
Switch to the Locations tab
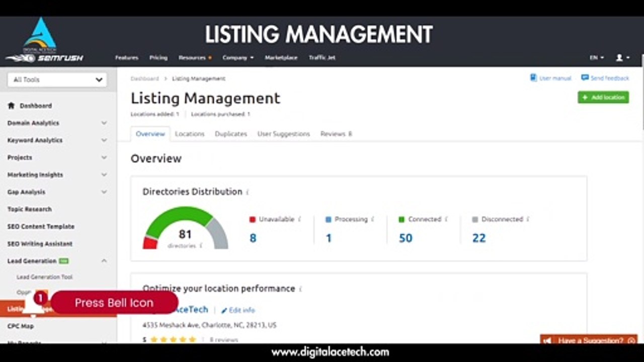coord(190,134)
